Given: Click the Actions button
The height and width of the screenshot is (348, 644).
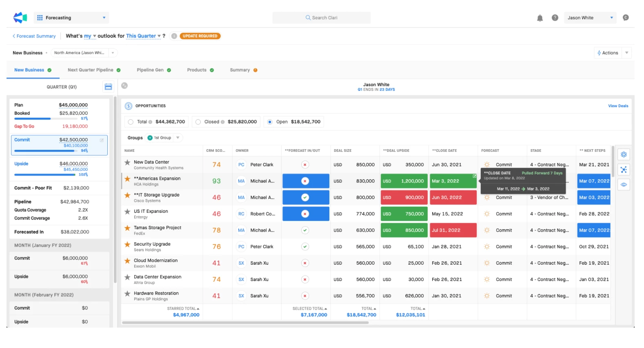Looking at the screenshot, I should (608, 53).
